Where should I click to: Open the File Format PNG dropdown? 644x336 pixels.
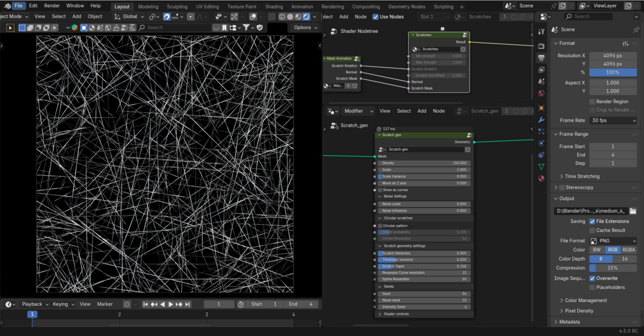[x=613, y=240]
